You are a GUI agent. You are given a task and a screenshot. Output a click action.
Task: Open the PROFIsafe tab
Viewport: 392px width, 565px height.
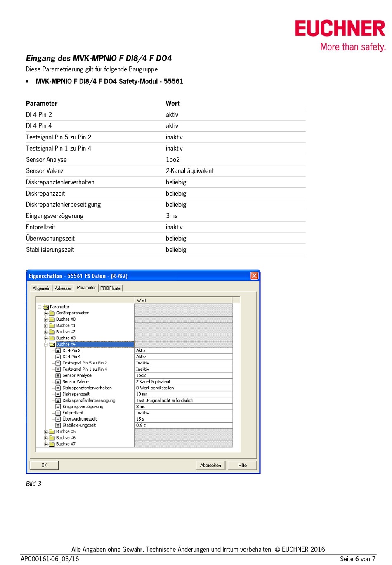[111, 288]
